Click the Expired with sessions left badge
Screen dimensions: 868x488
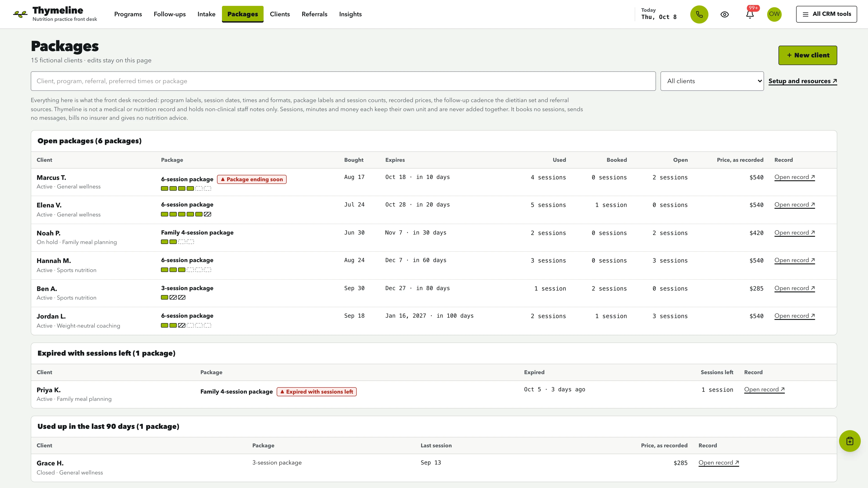(x=316, y=392)
